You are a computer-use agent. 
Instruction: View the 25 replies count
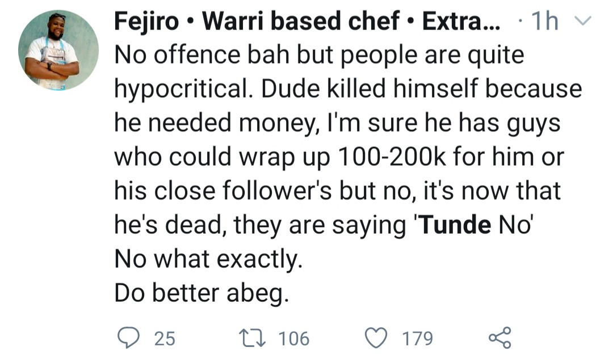pyautogui.click(x=165, y=339)
